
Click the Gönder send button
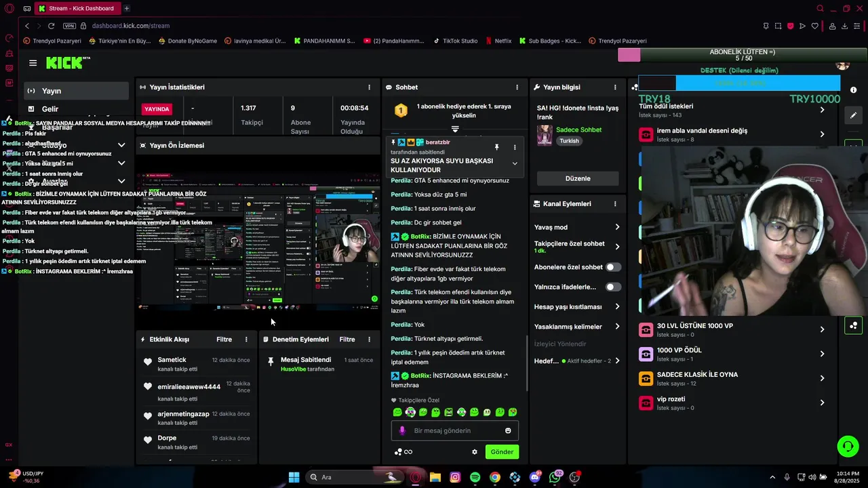[x=502, y=452]
